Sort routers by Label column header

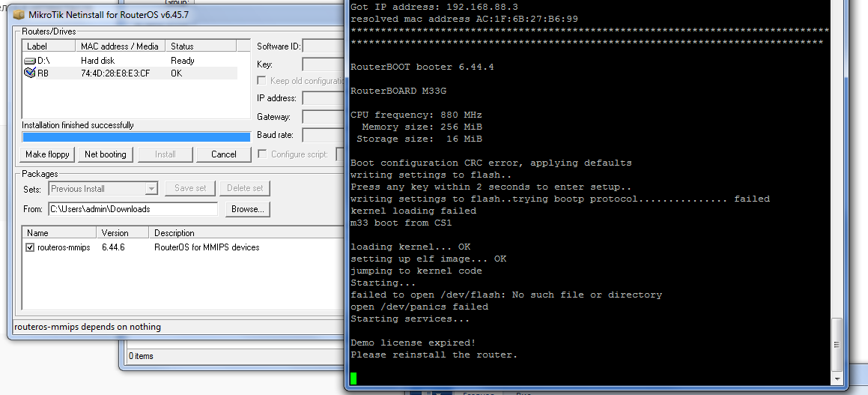pyautogui.click(x=49, y=46)
